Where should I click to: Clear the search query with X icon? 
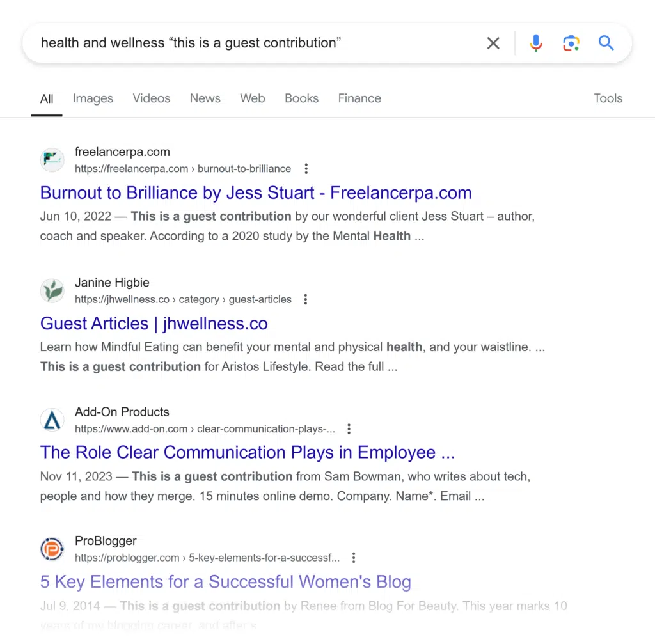click(493, 43)
